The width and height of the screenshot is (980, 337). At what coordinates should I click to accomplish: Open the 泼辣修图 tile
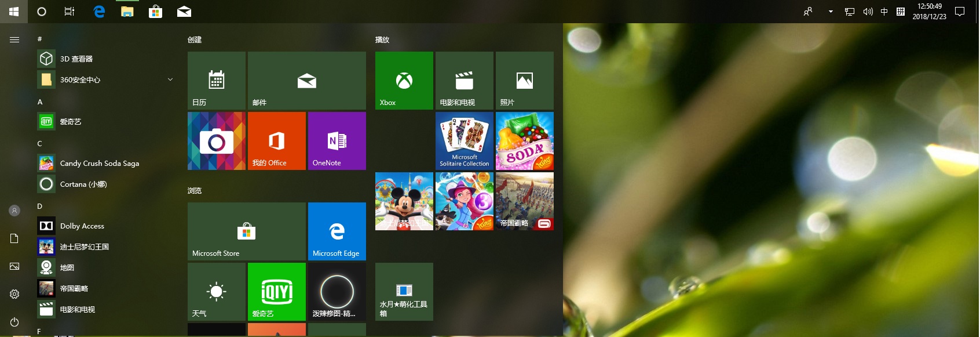click(337, 292)
